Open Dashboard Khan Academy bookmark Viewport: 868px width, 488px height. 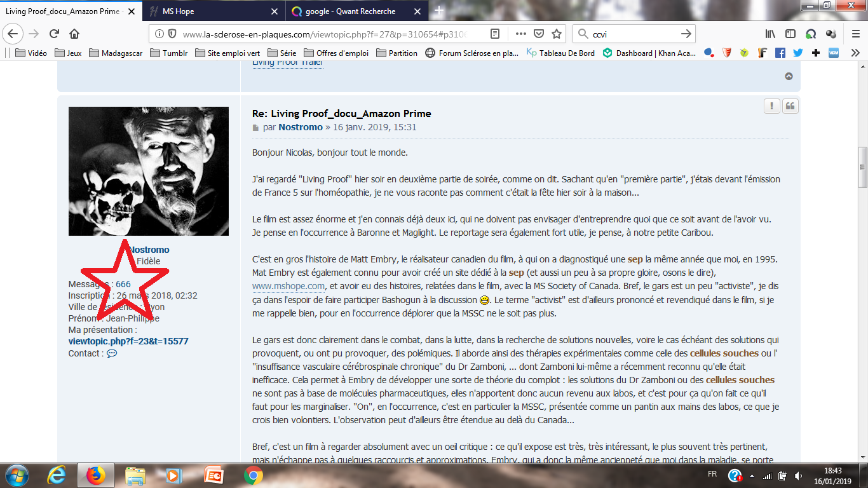(649, 53)
